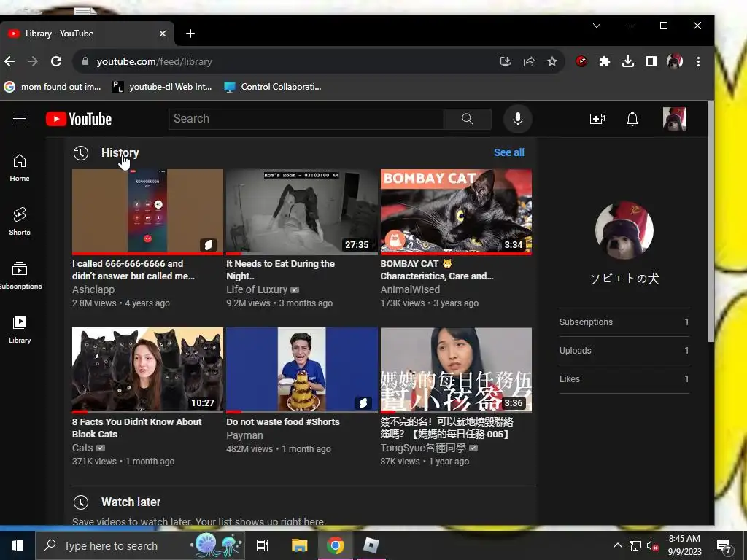
Task: Click the red extension icon in toolbar
Action: [x=581, y=61]
